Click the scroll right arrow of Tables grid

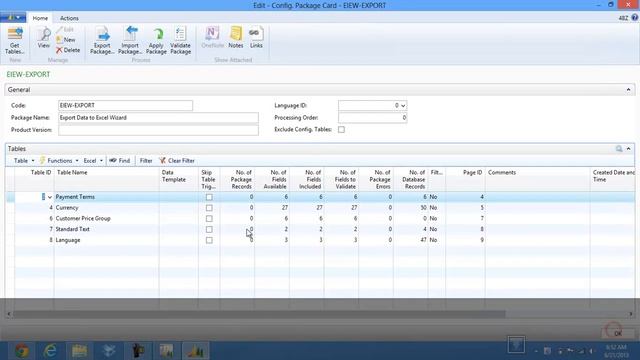coord(631,314)
